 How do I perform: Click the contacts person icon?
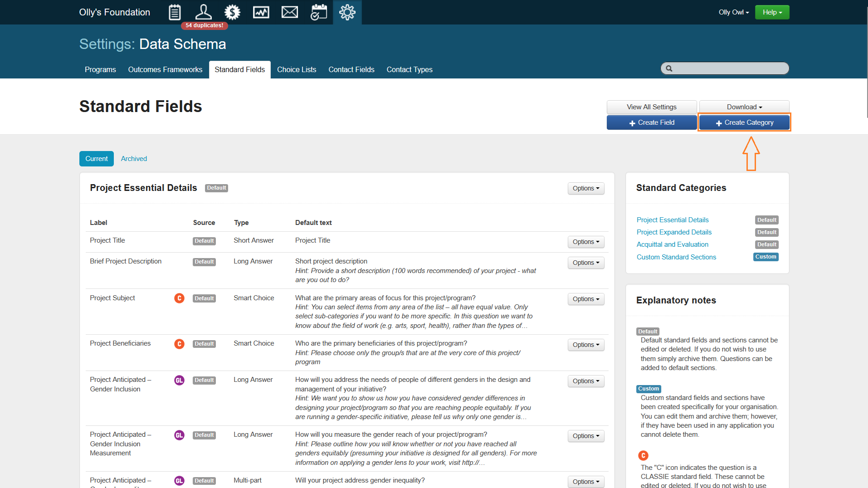[203, 12]
